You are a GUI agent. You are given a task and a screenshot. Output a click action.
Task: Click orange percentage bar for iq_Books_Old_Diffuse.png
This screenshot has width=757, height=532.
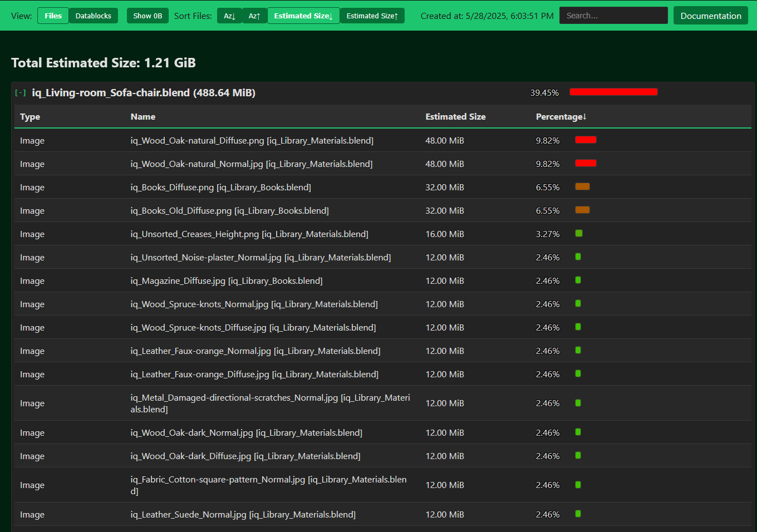coord(582,210)
